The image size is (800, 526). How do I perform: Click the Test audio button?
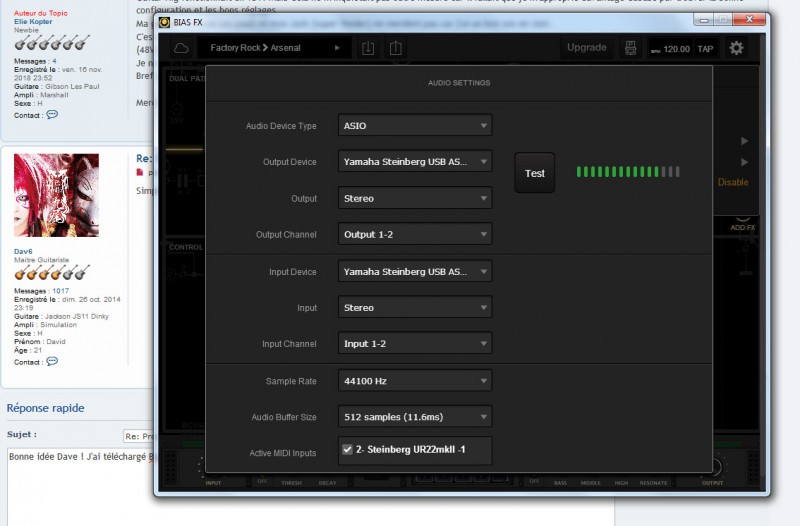pos(535,173)
